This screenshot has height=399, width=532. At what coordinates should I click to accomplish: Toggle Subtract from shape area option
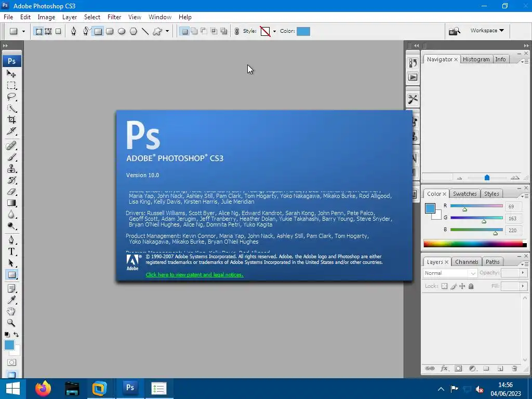pos(204,32)
